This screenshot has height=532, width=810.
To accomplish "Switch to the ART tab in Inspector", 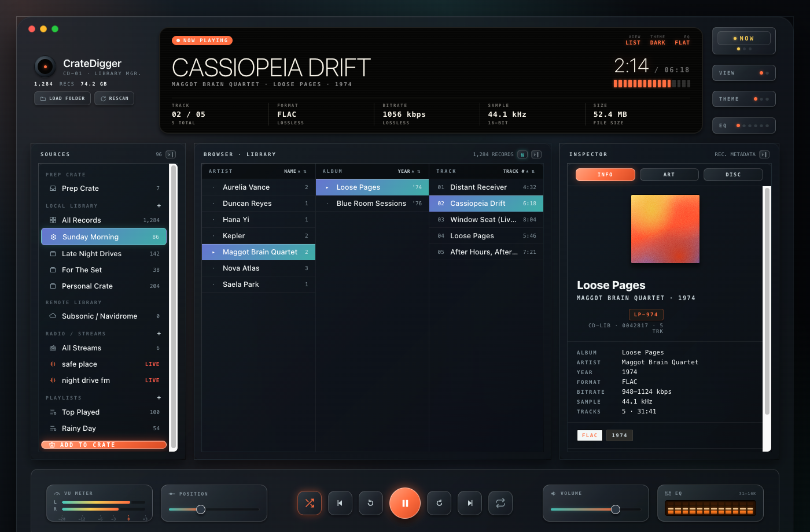I will point(669,175).
